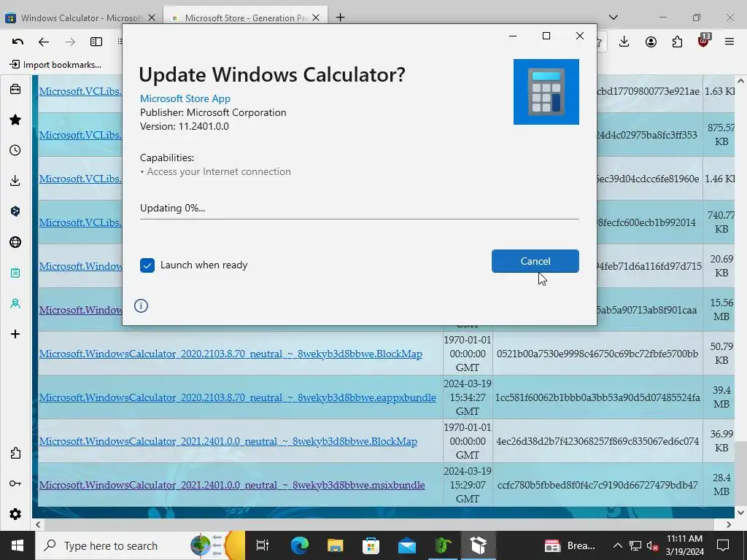
Task: Open the Bookmarks star sidebar icon
Action: pyautogui.click(x=15, y=120)
